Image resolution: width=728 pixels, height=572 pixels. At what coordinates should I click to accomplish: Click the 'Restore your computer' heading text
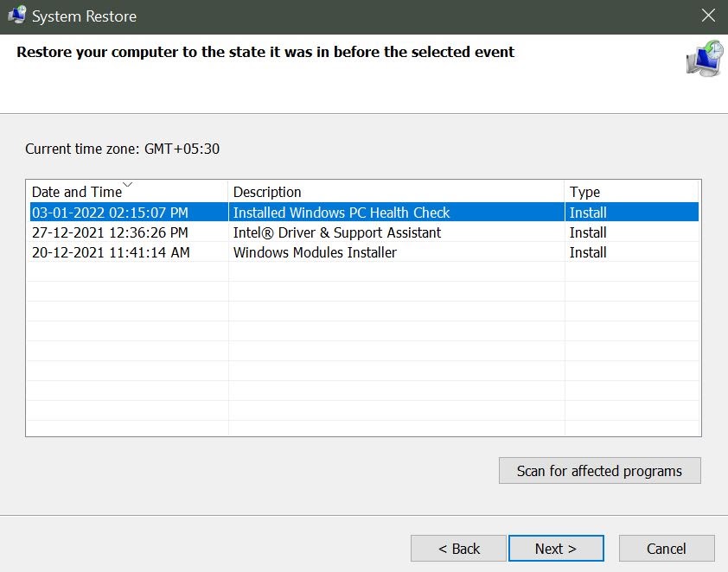click(x=265, y=52)
